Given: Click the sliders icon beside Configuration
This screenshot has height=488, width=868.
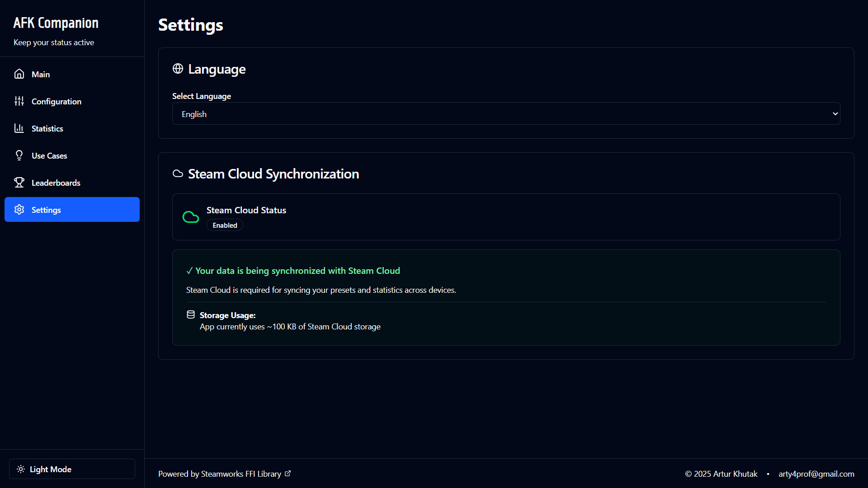Looking at the screenshot, I should click(19, 101).
